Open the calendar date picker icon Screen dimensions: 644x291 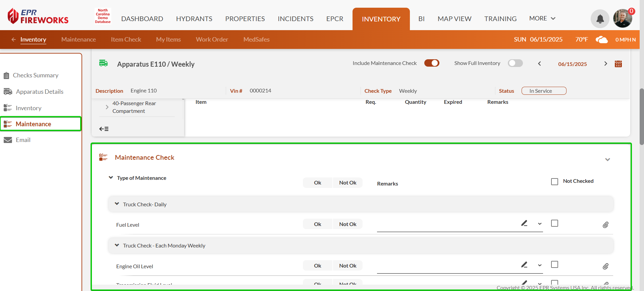pyautogui.click(x=618, y=64)
